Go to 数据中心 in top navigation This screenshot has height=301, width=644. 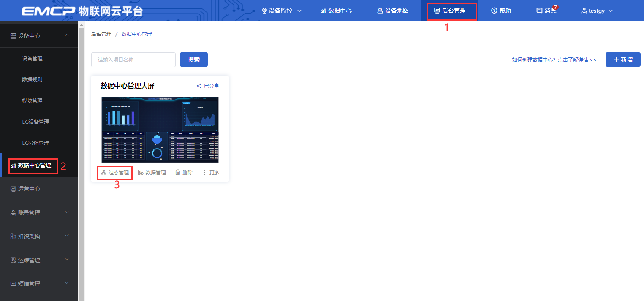(336, 11)
